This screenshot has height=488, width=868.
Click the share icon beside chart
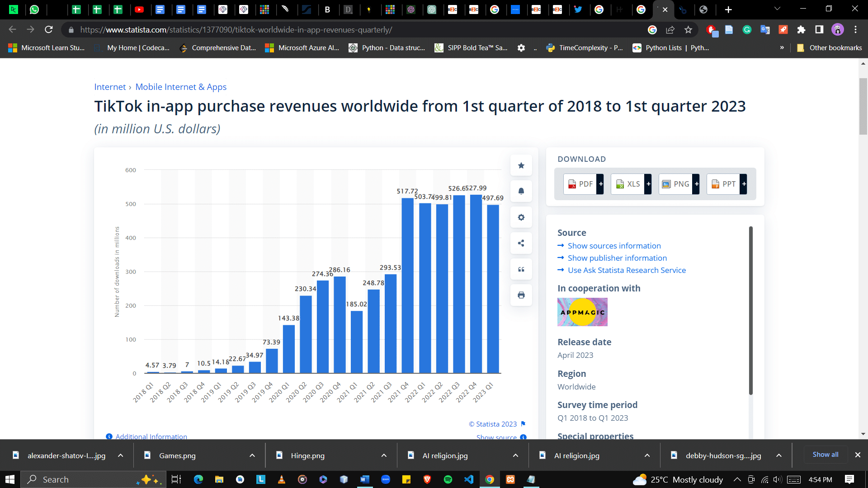click(x=521, y=243)
